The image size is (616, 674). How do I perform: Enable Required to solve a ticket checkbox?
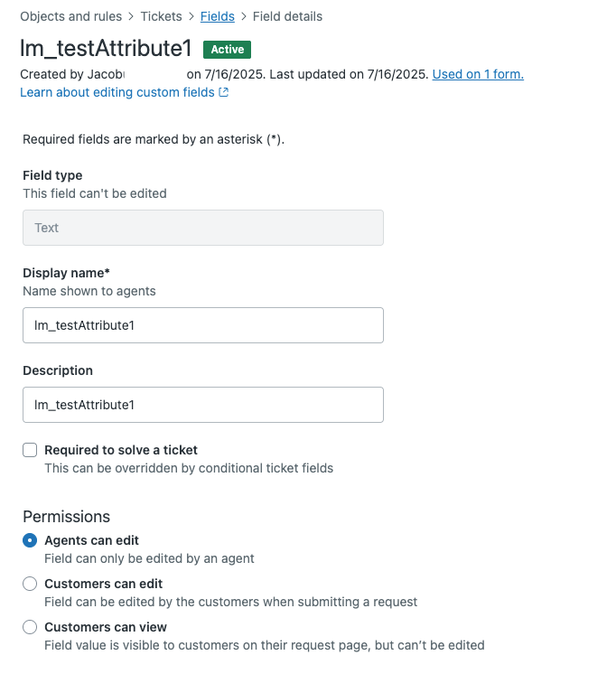point(30,450)
